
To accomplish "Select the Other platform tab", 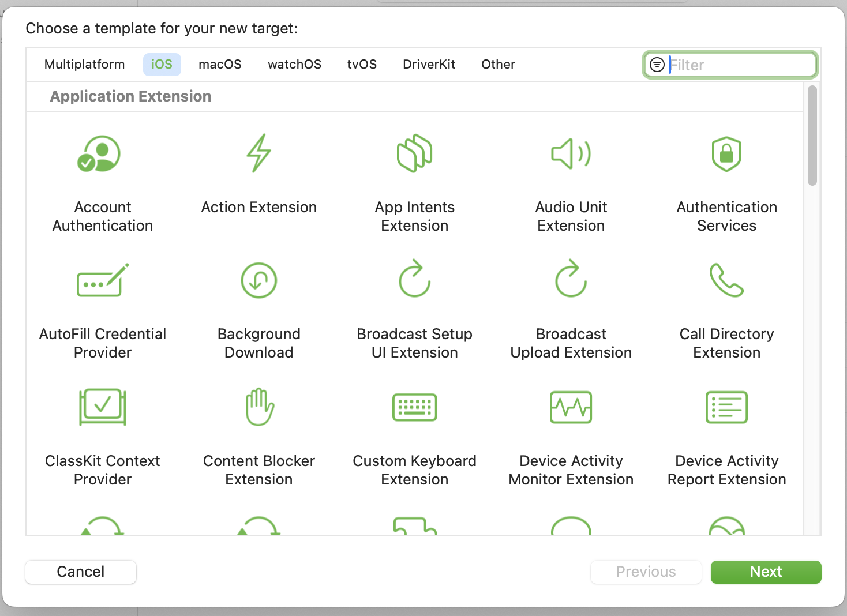I will (x=499, y=64).
